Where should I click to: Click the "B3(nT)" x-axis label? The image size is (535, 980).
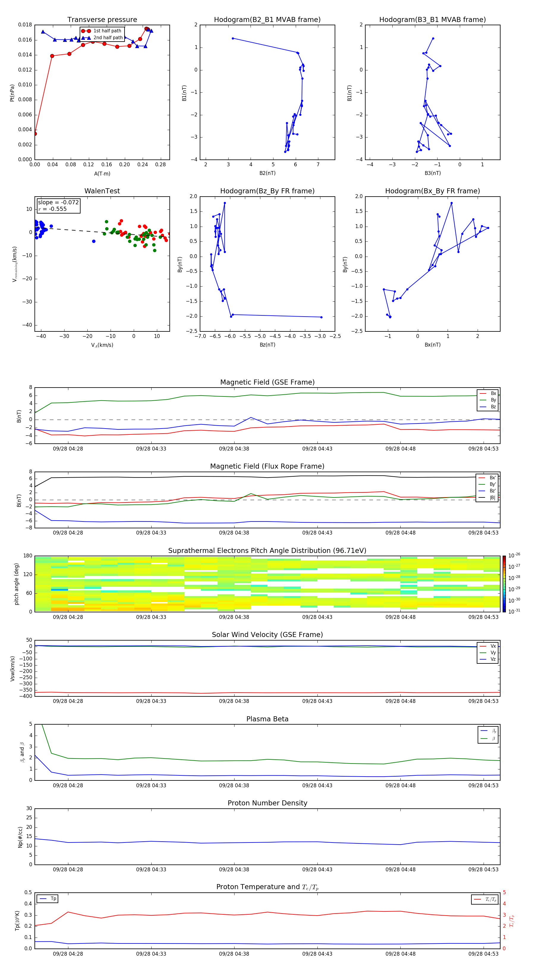click(432, 173)
